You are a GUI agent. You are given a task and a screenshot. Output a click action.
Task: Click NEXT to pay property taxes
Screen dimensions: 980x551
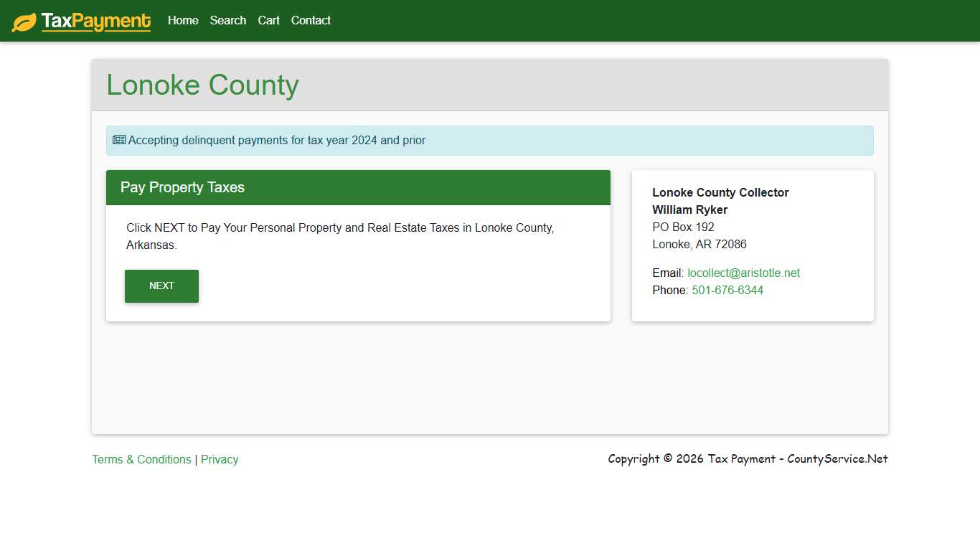(161, 286)
